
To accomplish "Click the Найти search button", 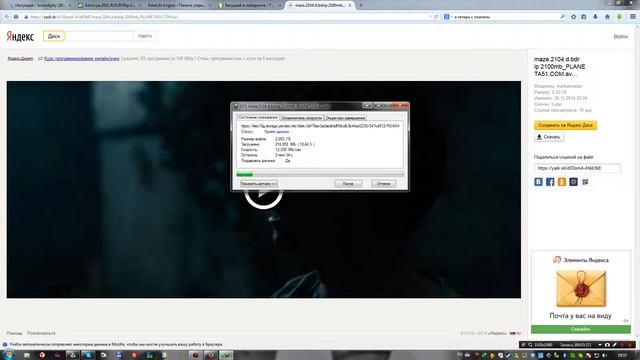I will pyautogui.click(x=144, y=36).
